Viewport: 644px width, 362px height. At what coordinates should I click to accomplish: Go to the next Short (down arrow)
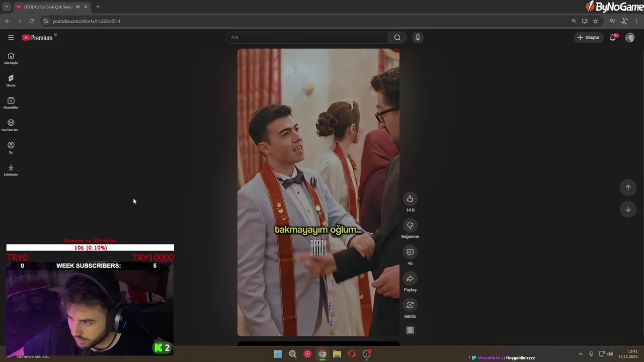(628, 209)
